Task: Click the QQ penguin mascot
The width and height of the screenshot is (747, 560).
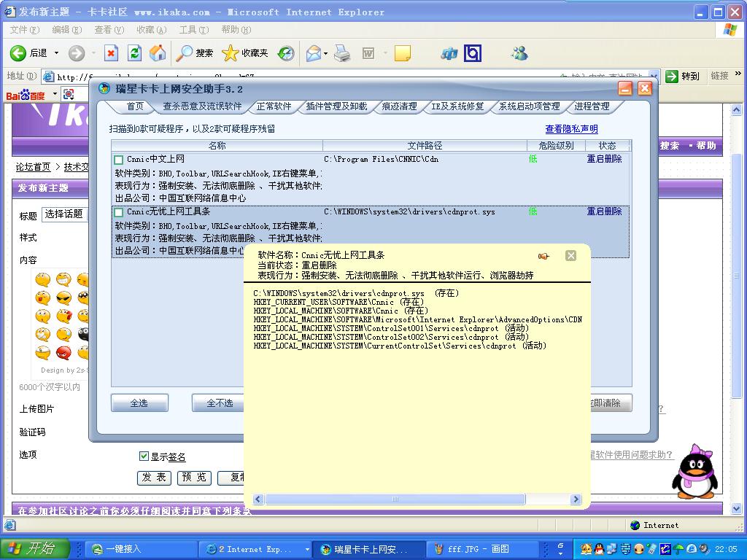Action: point(695,472)
